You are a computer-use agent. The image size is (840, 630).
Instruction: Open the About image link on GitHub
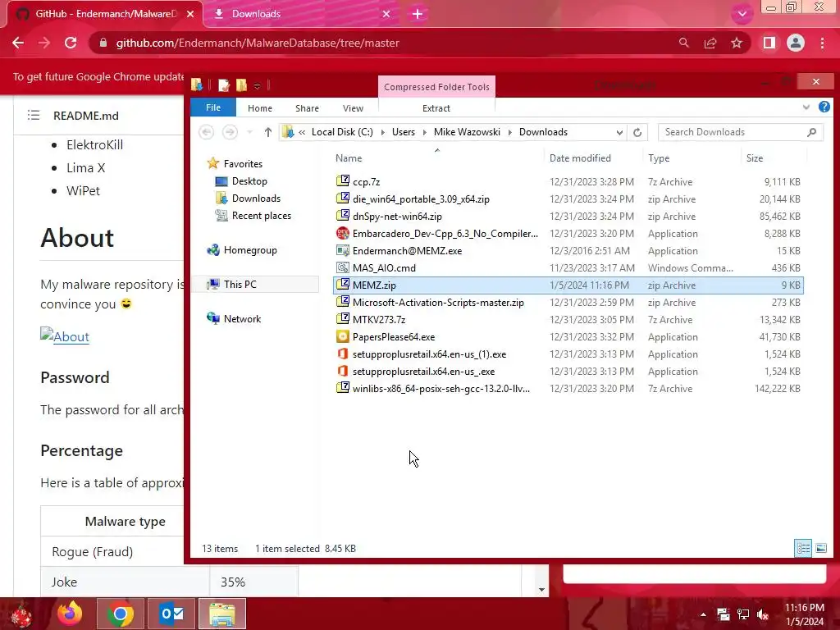click(65, 336)
